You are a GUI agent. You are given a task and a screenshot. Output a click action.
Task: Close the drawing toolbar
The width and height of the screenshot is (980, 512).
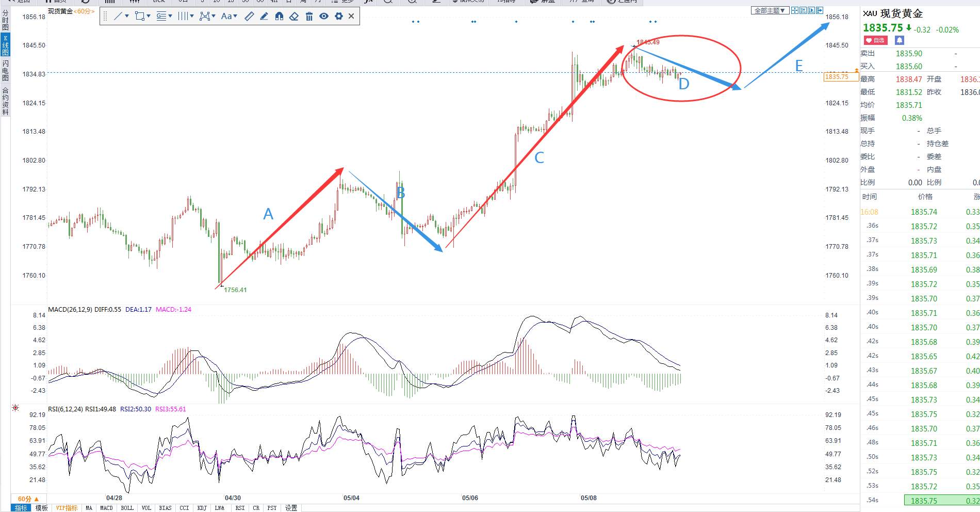click(351, 17)
